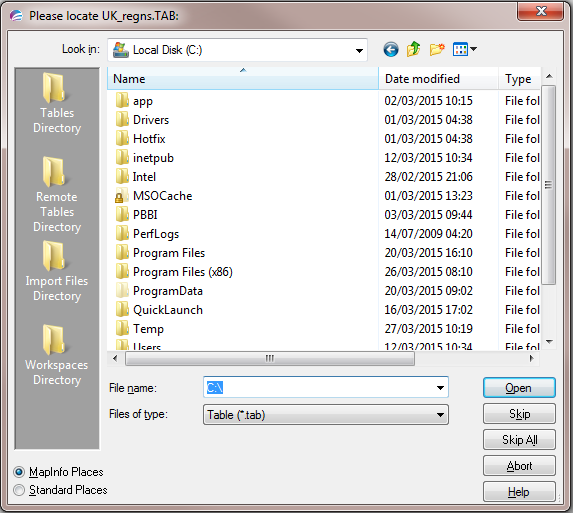The height and width of the screenshot is (513, 573).
Task: Open the View menu icon
Action: click(464, 49)
